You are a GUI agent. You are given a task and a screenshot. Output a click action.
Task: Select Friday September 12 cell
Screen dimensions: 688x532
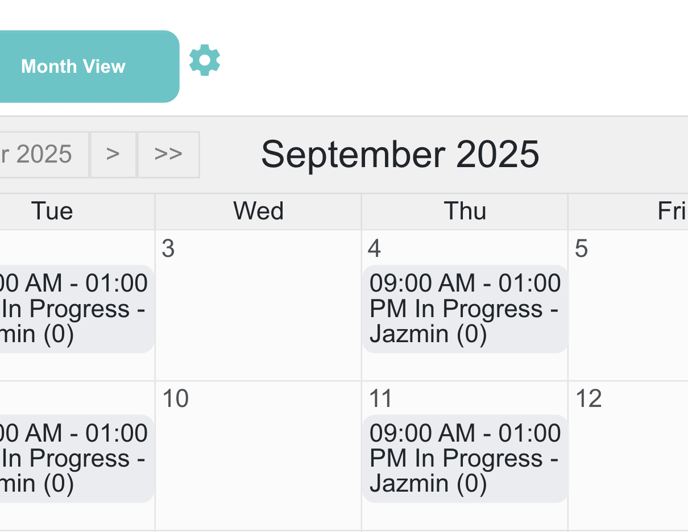click(x=628, y=457)
